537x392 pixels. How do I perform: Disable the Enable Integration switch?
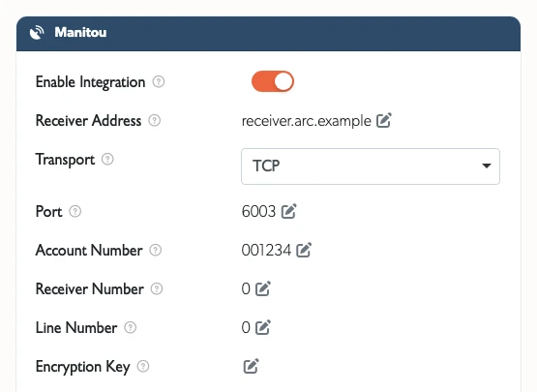[x=273, y=81]
